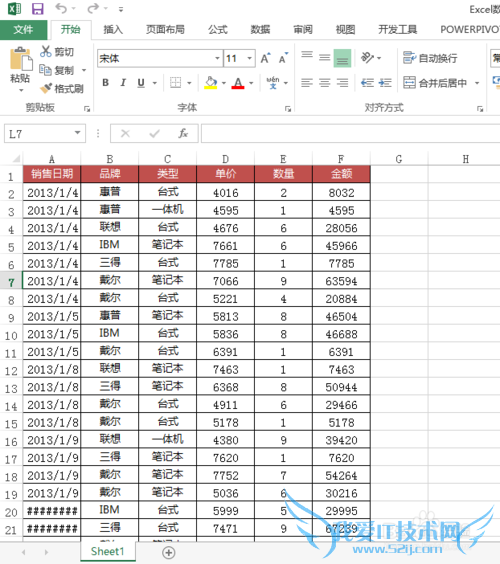Switch to the 开发工具 Developer tab
Image resolution: width=500 pixels, height=564 pixels.
point(397,29)
